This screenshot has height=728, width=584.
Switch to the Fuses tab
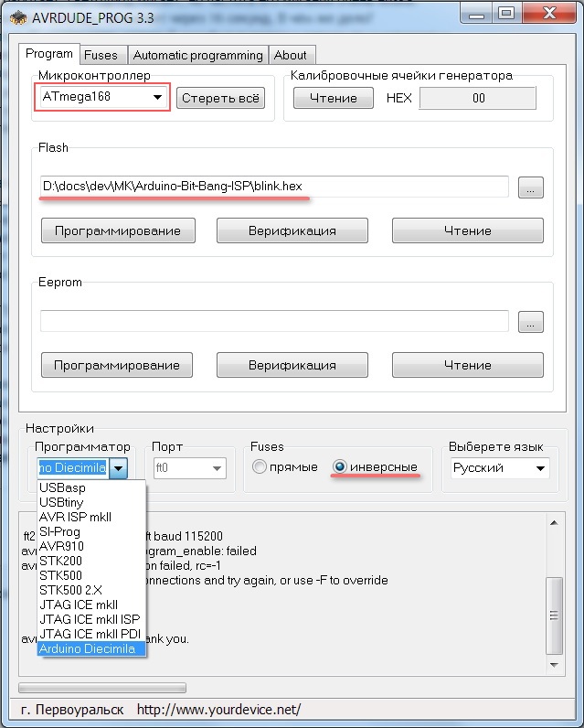point(101,55)
